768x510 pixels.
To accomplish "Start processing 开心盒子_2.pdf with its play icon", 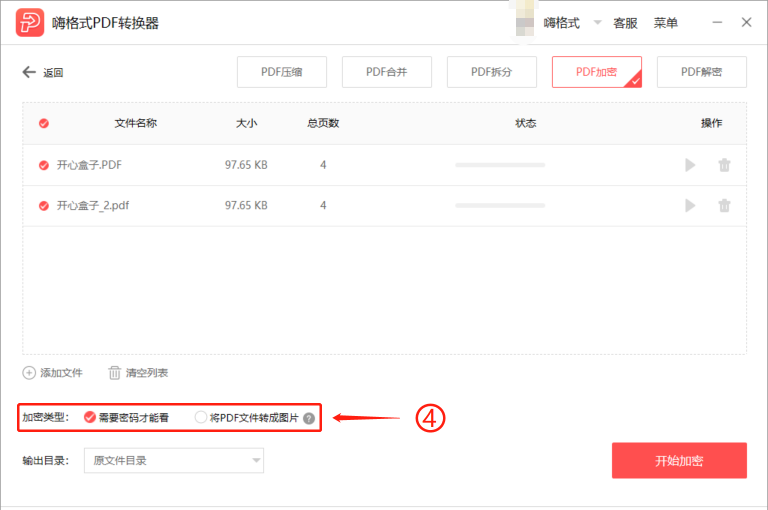I will click(690, 205).
